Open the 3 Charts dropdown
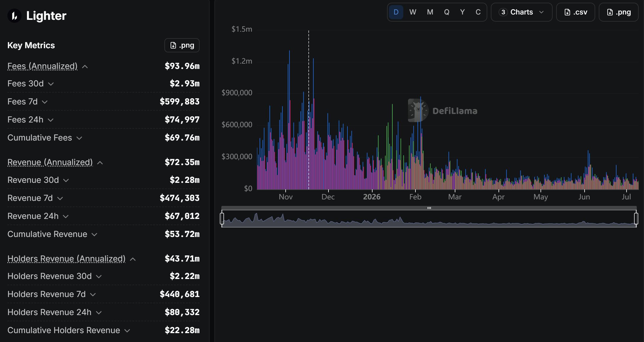The height and width of the screenshot is (342, 644). coord(522,12)
